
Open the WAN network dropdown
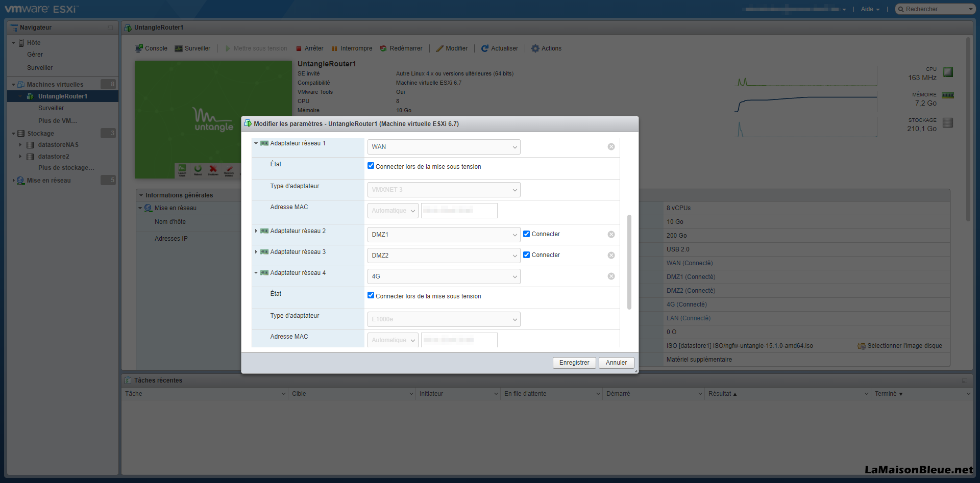click(444, 147)
